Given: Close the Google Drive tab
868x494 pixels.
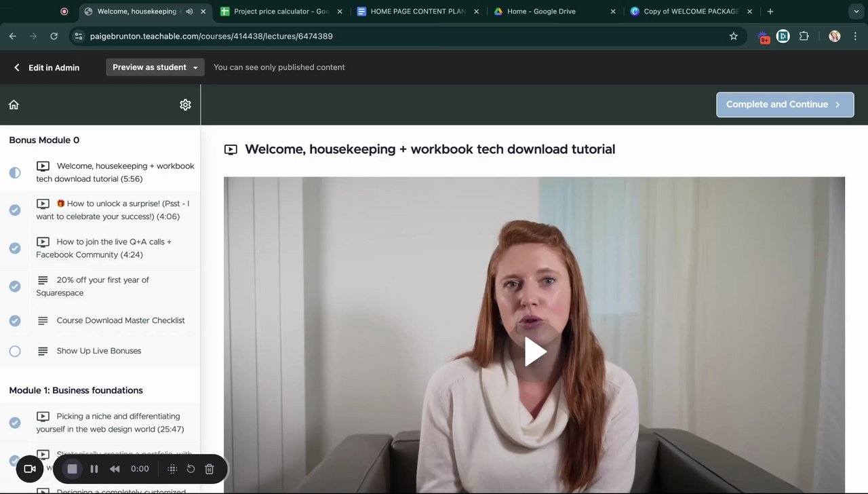Looking at the screenshot, I should coord(613,12).
